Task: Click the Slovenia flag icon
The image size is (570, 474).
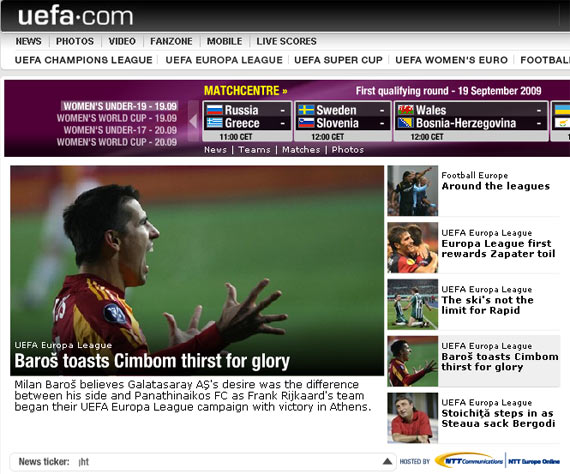Action: tap(306, 123)
